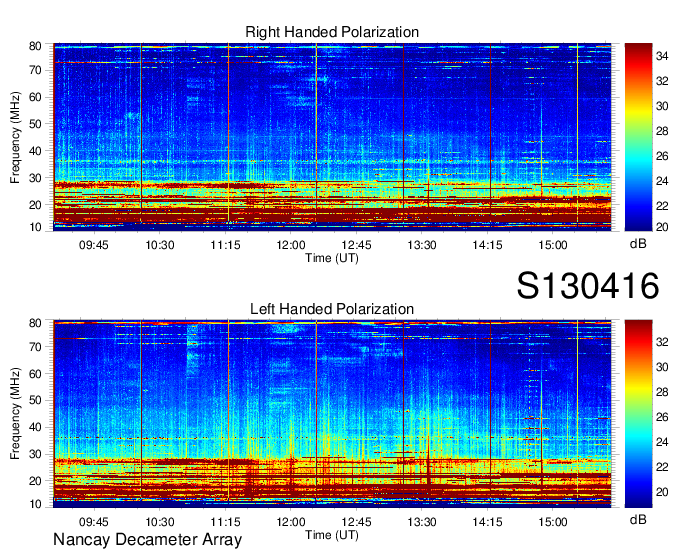Click the 'Time (UT)' label under bottom plot
Screen dimensions: 680x552
(332, 536)
